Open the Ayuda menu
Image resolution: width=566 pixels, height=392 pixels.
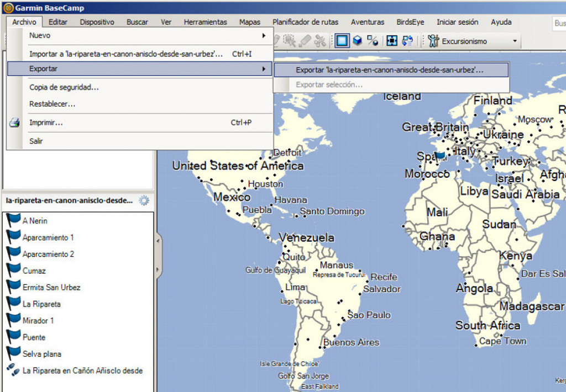pyautogui.click(x=501, y=22)
